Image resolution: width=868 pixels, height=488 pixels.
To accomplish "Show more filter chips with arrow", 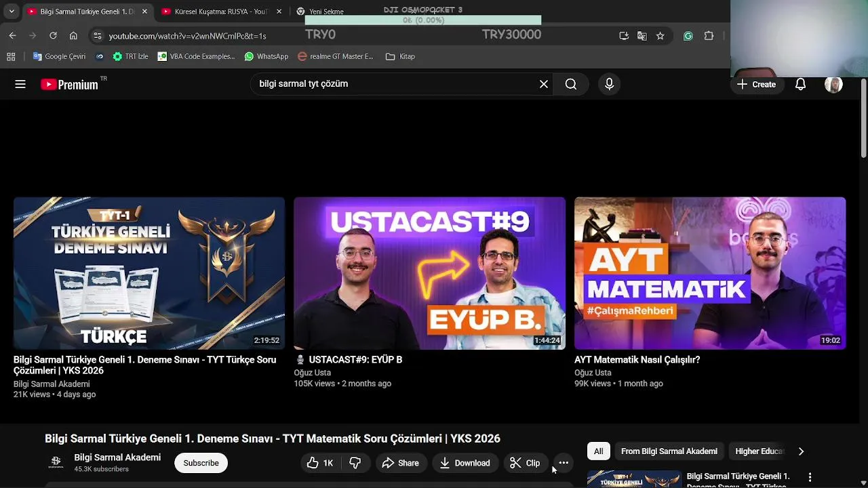I will coord(801,451).
